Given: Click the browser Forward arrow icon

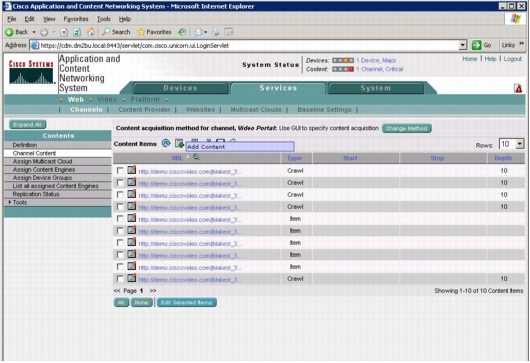Looking at the screenshot, I should [44, 32].
